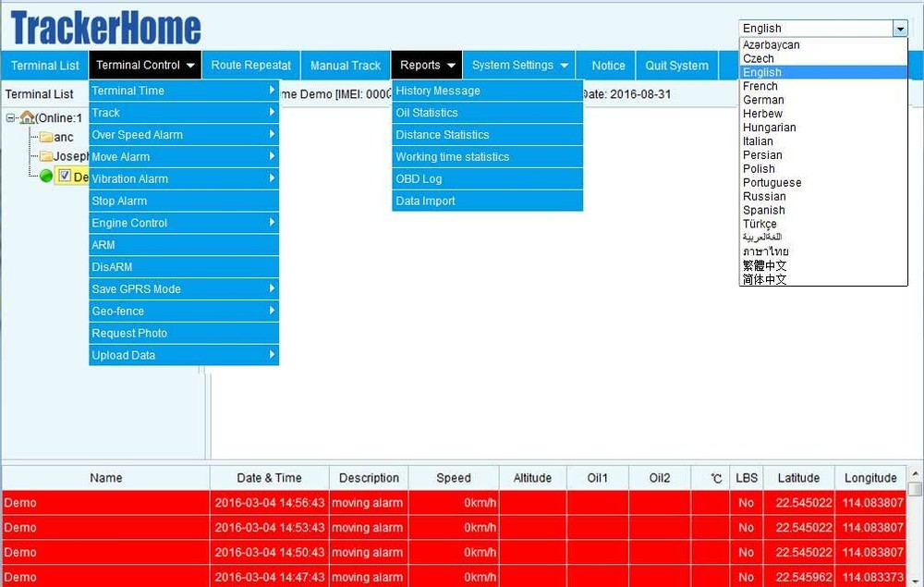Open the System Settings dropdown menu
Screen dimensions: 924x587
tap(518, 65)
